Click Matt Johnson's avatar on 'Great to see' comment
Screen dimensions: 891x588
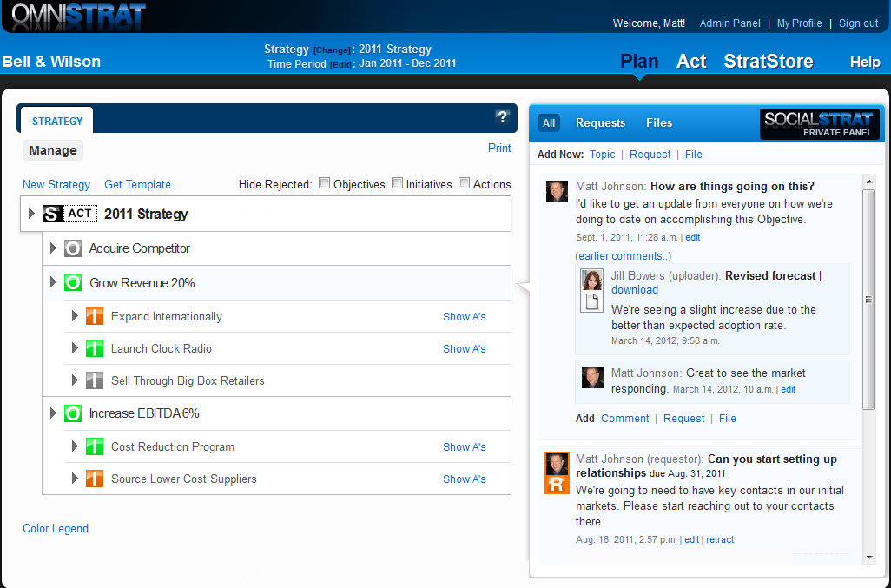(x=592, y=377)
